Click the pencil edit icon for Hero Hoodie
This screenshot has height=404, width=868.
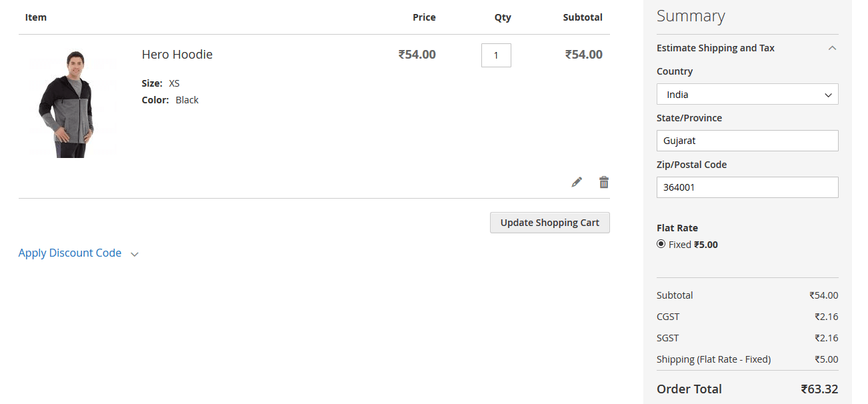point(577,182)
